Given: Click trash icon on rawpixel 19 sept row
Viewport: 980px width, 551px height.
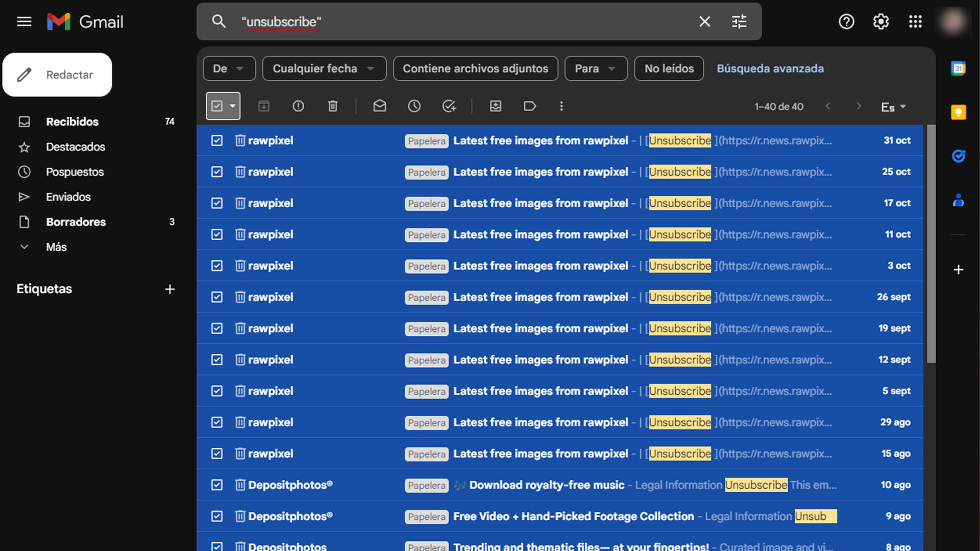Looking at the screenshot, I should 240,328.
